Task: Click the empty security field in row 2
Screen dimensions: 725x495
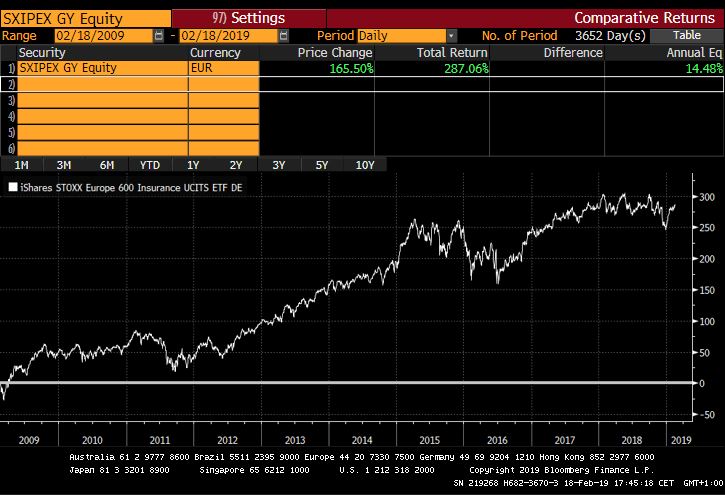Action: point(103,84)
